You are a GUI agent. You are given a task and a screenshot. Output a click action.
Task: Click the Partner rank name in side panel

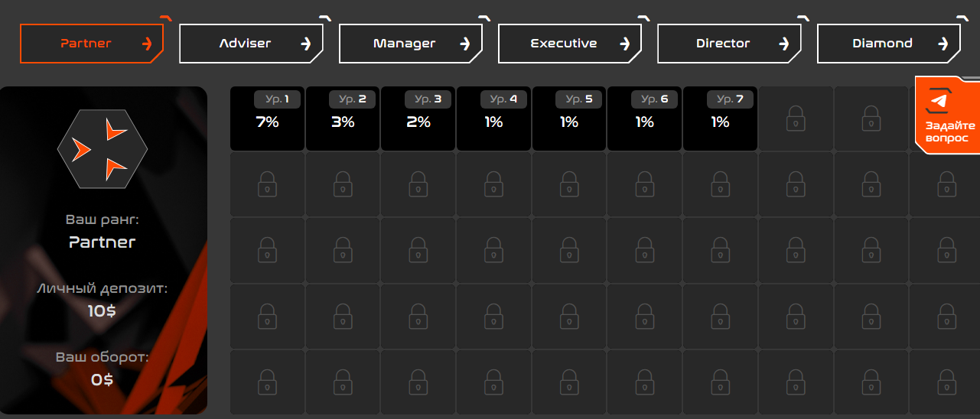point(103,242)
